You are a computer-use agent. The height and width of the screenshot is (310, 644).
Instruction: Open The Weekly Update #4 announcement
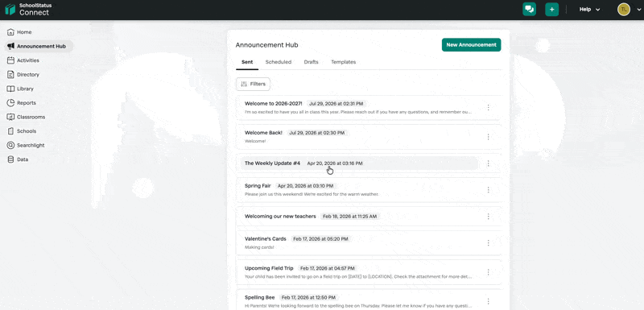(369, 163)
